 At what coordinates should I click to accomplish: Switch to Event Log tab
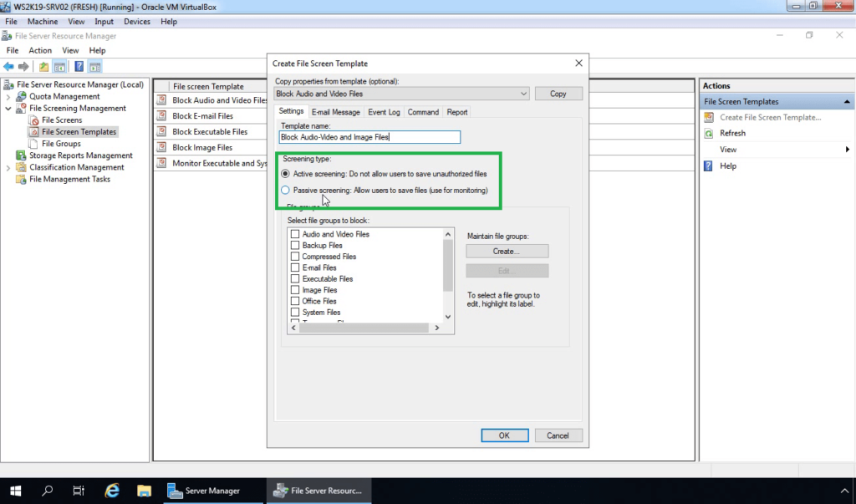[384, 112]
